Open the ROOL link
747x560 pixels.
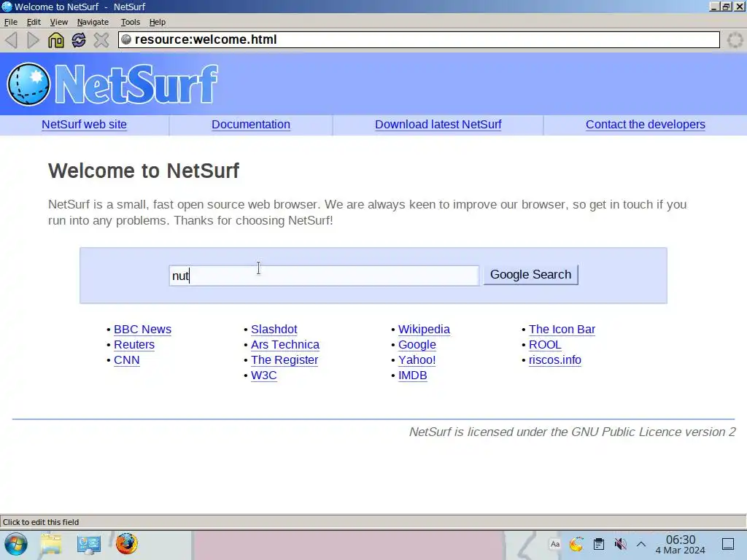[545, 344]
